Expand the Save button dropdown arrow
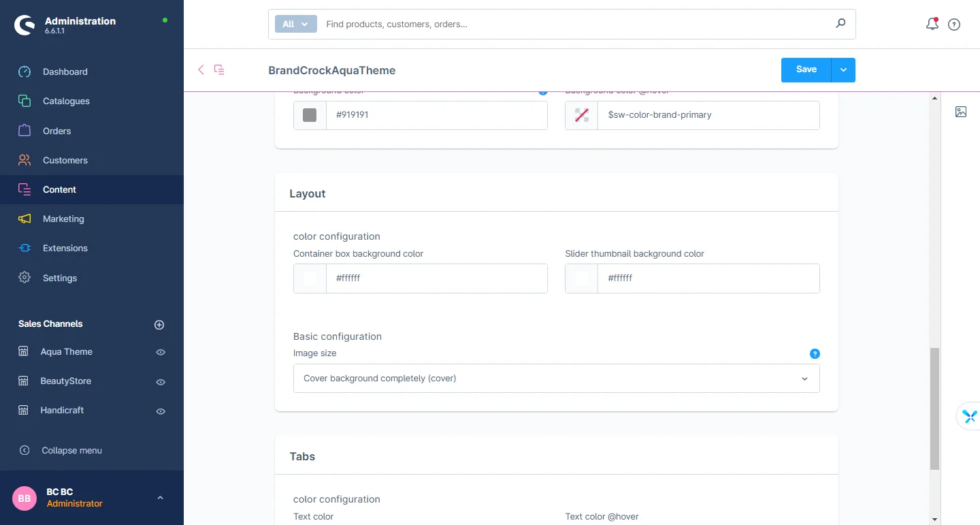Screen dimensions: 980x525 843,69
